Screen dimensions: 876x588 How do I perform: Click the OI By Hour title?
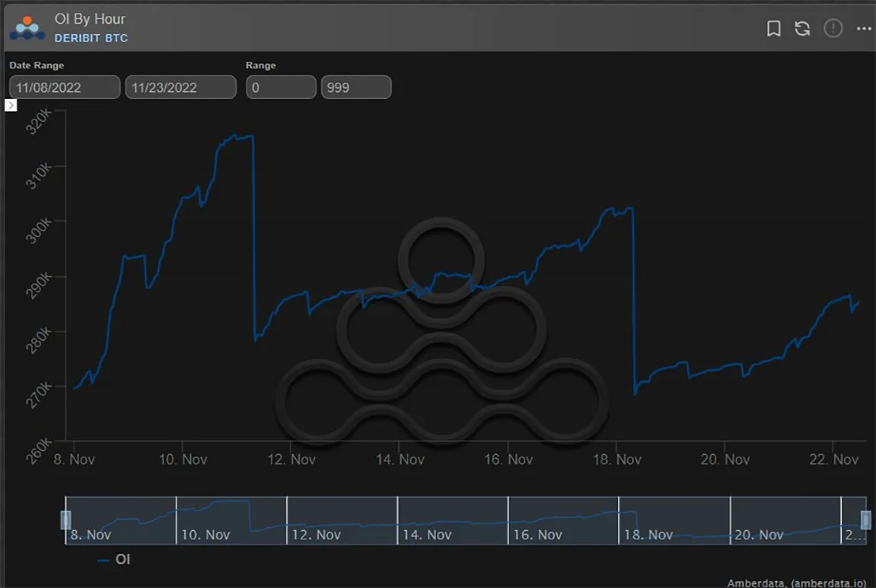[x=90, y=19]
